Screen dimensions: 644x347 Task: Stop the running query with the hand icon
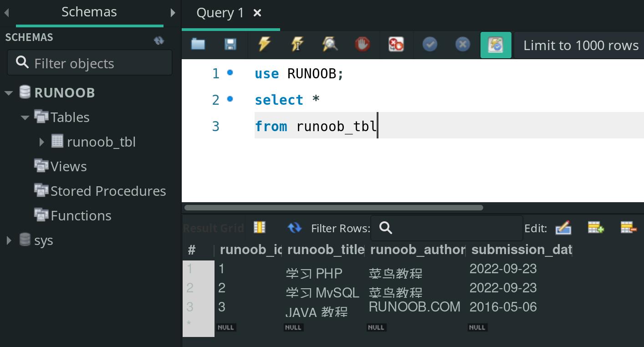click(363, 44)
